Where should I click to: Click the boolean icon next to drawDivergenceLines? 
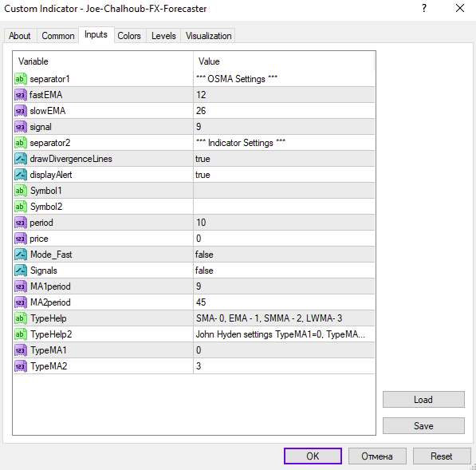(x=21, y=159)
